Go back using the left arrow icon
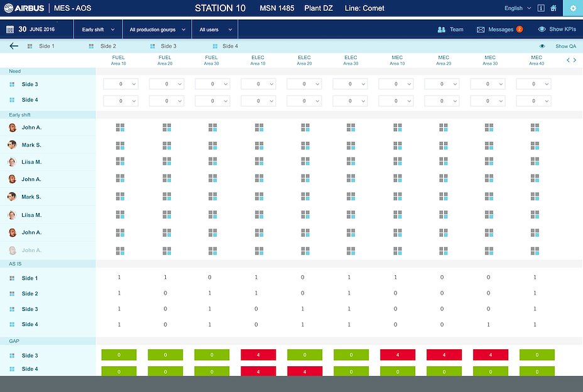 click(x=14, y=46)
